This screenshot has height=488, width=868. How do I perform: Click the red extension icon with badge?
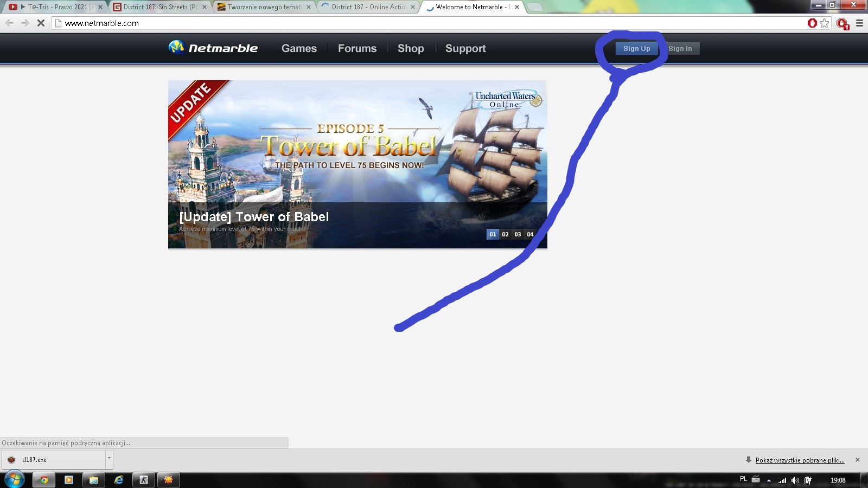[x=842, y=23]
